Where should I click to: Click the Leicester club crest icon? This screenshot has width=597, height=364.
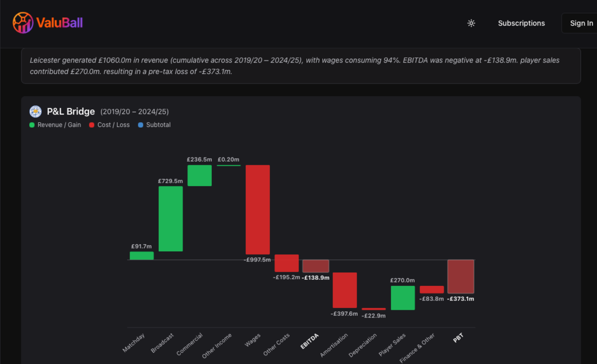point(35,112)
